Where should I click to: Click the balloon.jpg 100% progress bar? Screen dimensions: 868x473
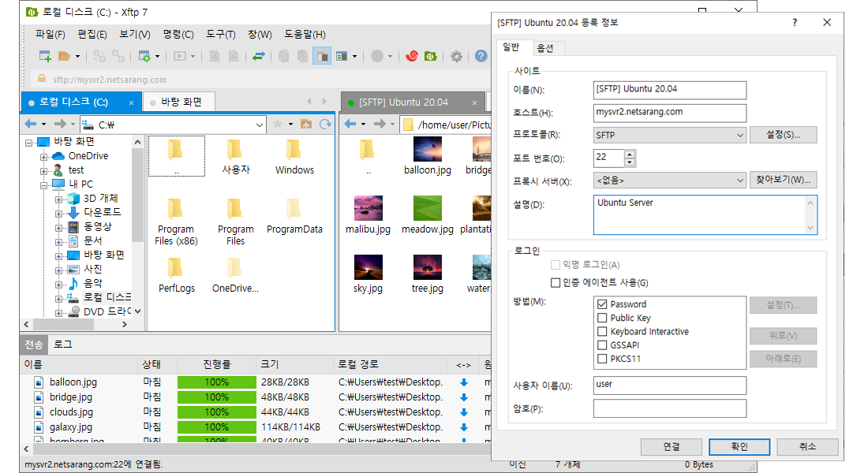tap(216, 382)
